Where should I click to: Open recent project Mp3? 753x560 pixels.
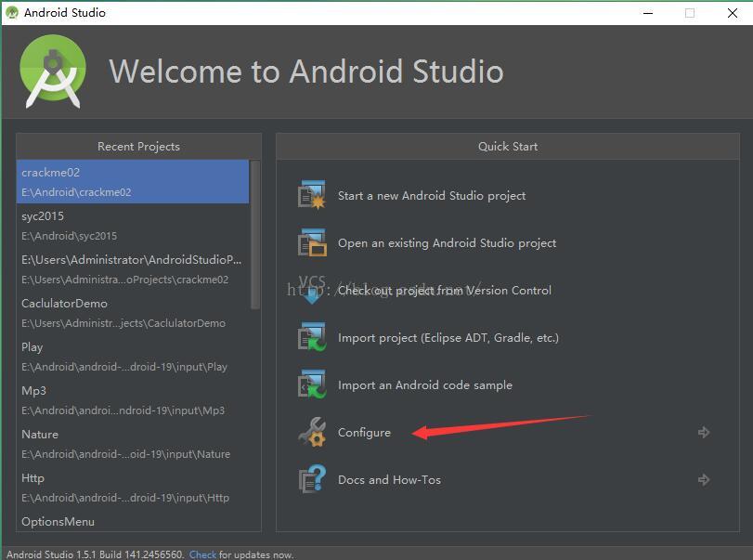point(133,400)
